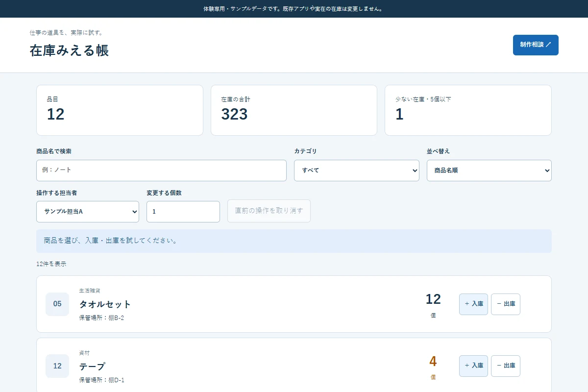This screenshot has width=588, height=392.
Task: Open the カテゴリ dropdown
Action: pos(357,171)
